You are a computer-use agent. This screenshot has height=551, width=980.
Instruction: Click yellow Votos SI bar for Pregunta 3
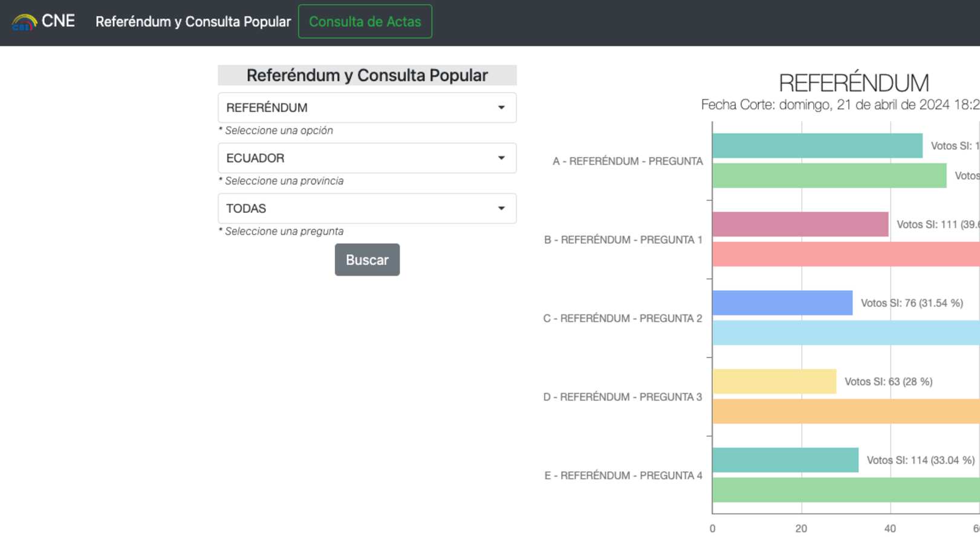(774, 382)
